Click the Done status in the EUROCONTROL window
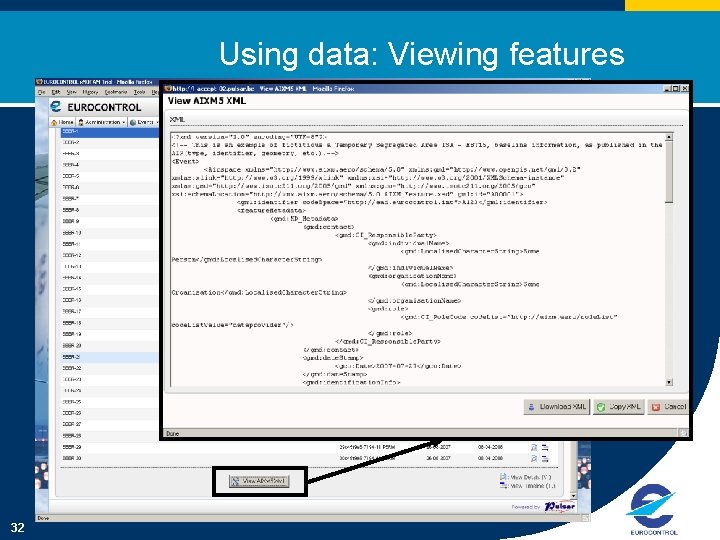 click(43, 518)
